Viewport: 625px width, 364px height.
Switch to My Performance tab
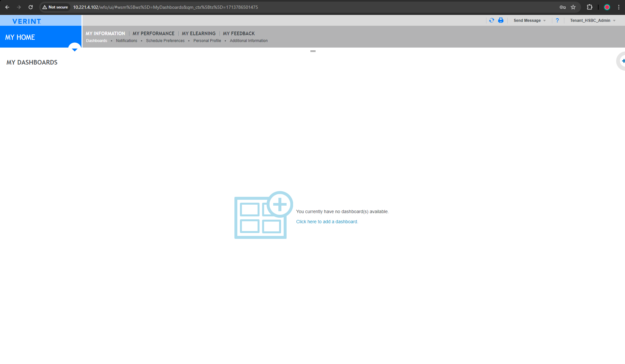[x=154, y=34]
